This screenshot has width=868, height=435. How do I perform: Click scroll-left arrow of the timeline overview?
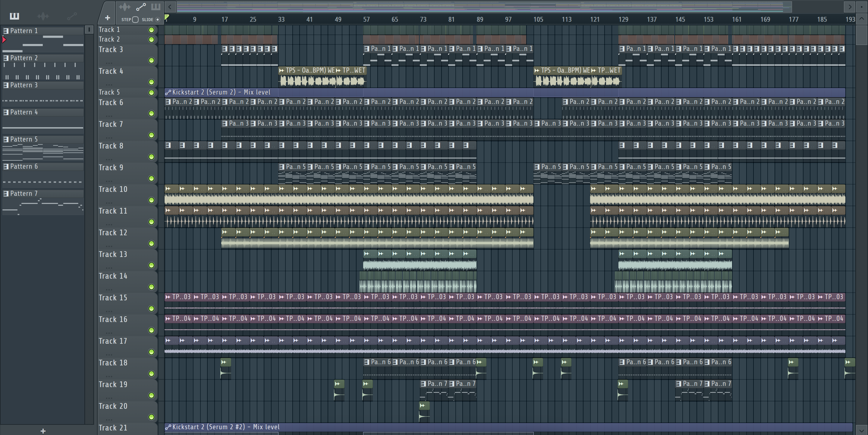(x=170, y=6)
